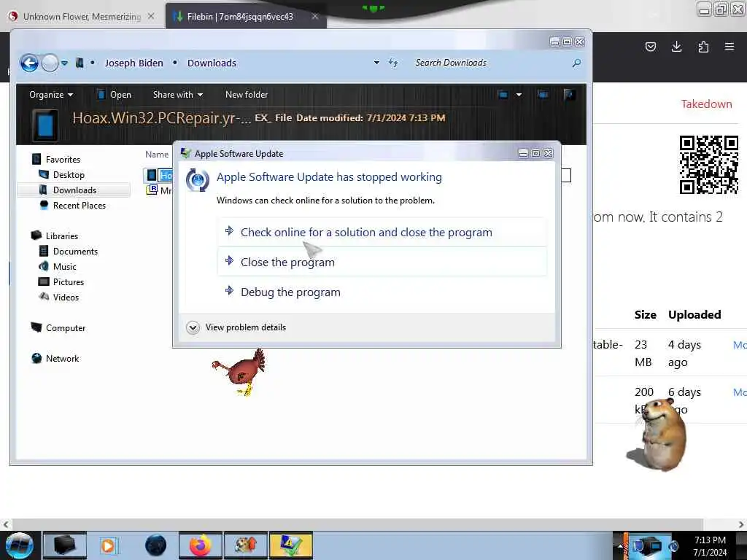The height and width of the screenshot is (560, 747).
Task: Open the Music library
Action: coord(64,266)
